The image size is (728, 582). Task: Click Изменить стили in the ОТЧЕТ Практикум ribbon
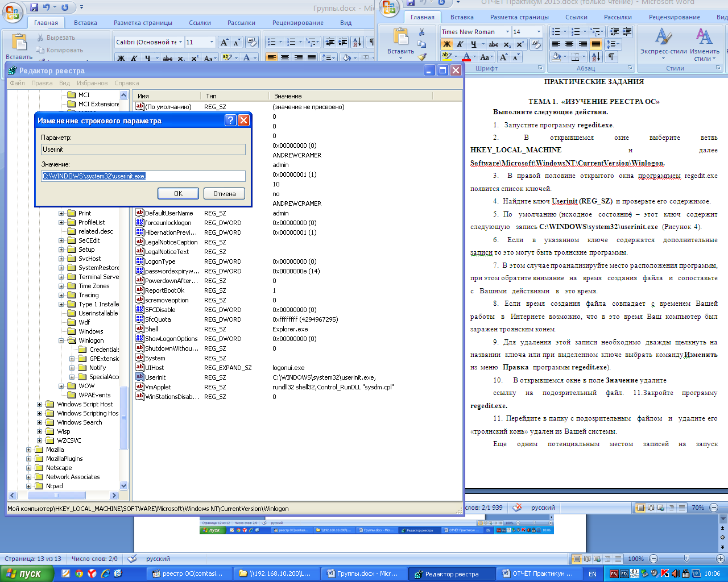point(704,44)
